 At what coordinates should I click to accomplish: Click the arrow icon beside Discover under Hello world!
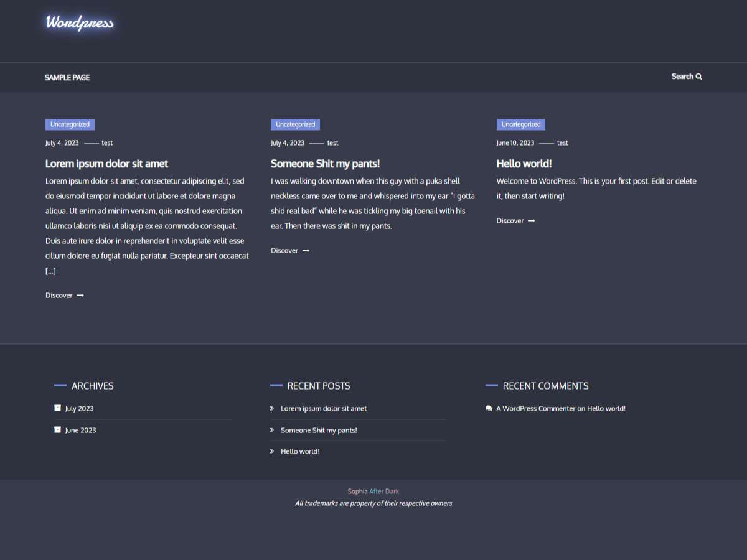click(531, 221)
